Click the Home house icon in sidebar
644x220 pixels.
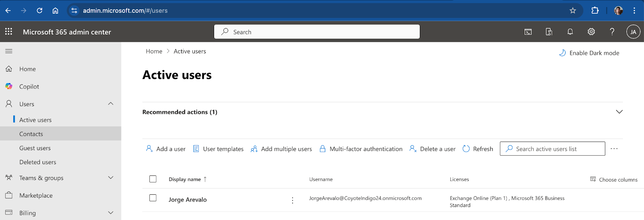point(9,69)
